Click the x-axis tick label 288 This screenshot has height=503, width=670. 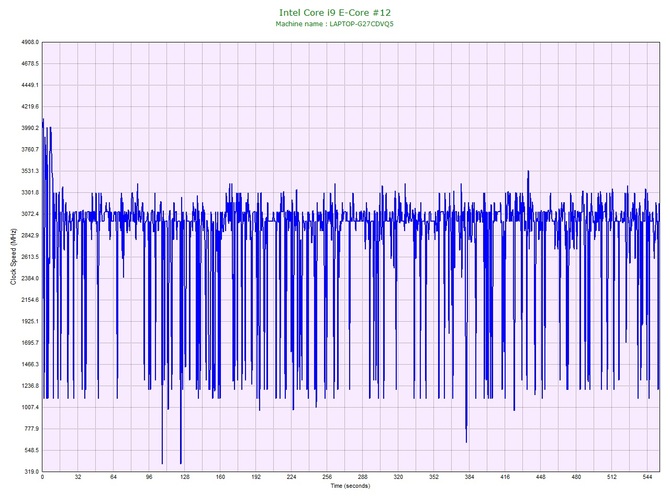[362, 477]
